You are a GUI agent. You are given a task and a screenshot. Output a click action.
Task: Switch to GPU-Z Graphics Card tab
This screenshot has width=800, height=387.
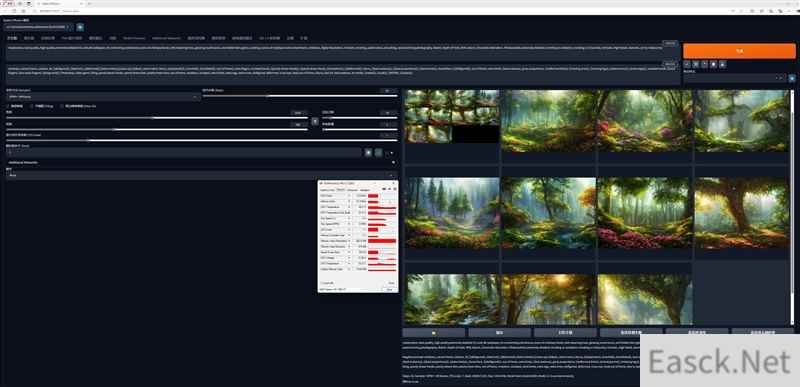click(327, 190)
